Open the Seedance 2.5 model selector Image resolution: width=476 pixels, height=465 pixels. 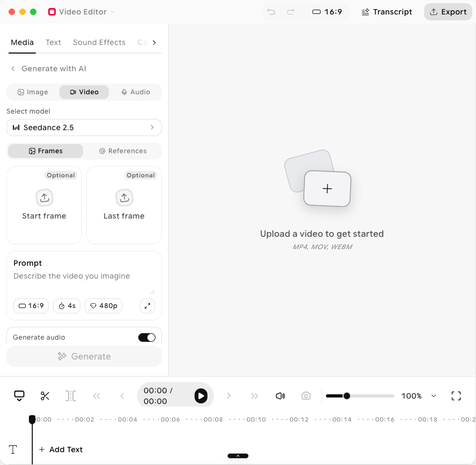(84, 127)
